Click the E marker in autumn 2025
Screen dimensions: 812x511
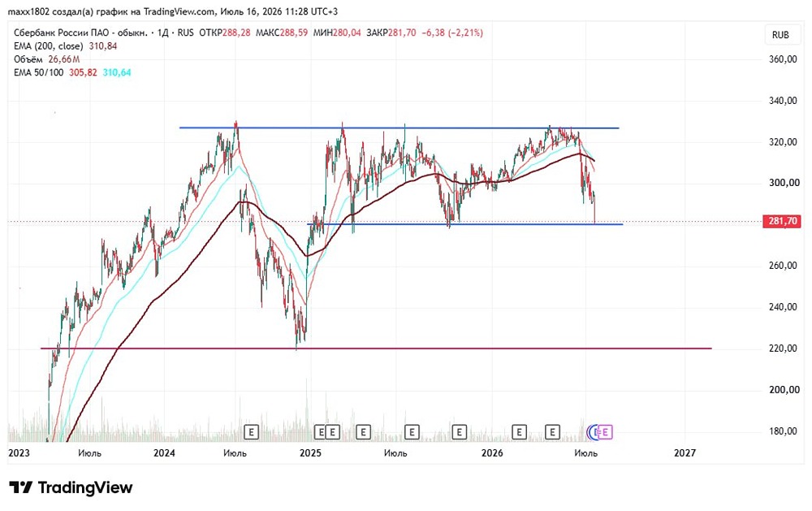tap(459, 431)
